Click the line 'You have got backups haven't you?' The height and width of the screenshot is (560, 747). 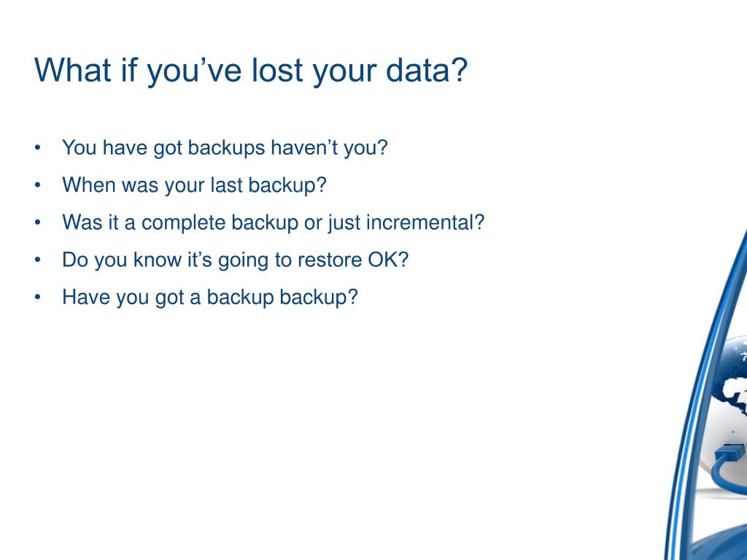click(225, 147)
